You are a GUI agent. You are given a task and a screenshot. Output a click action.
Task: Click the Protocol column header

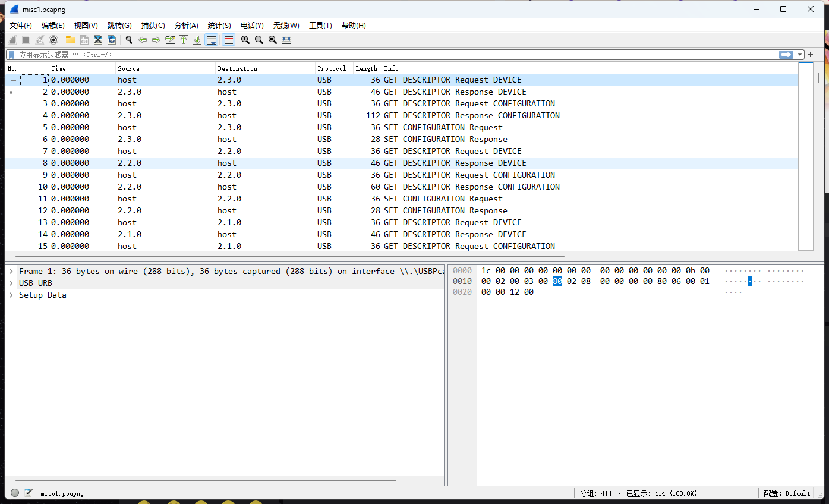tap(332, 68)
